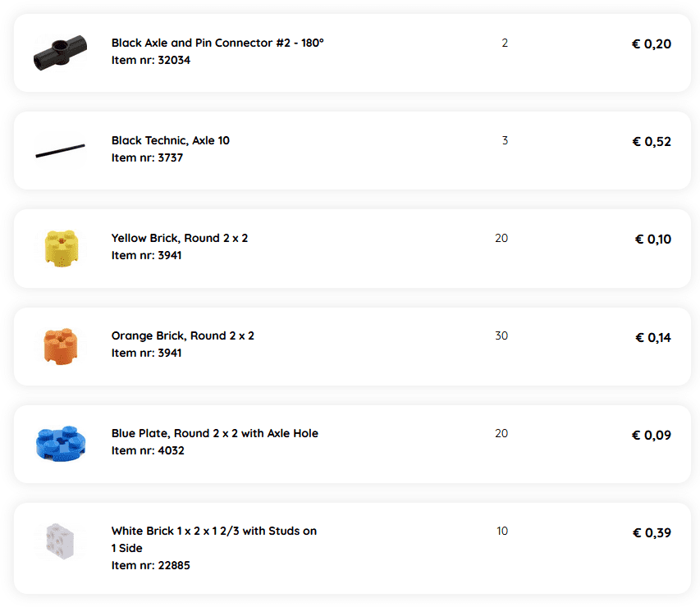Click item number 3737 text
Viewport: 700px width, 607px height.
(x=148, y=157)
